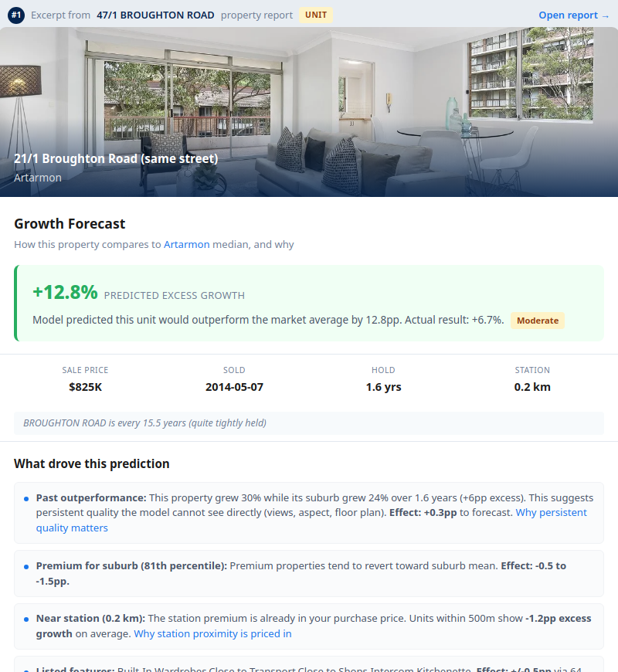Click the +12.8% predicted growth figure
The width and height of the screenshot is (618, 672).
click(x=65, y=293)
